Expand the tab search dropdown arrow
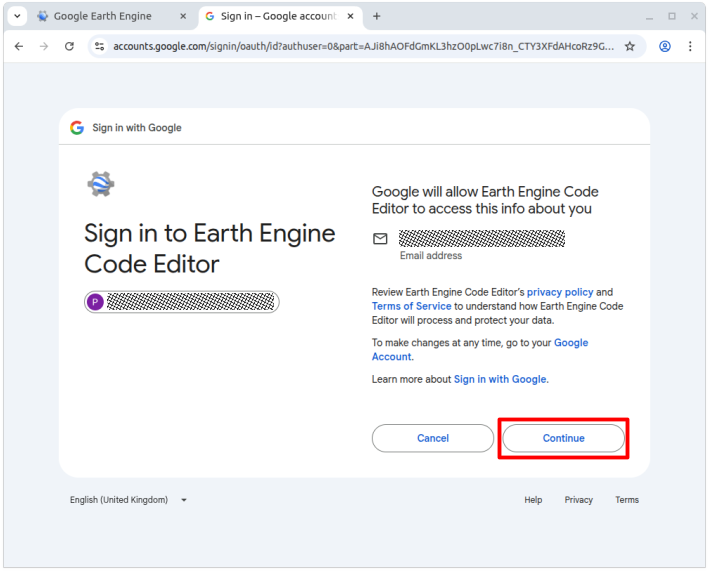 click(17, 16)
